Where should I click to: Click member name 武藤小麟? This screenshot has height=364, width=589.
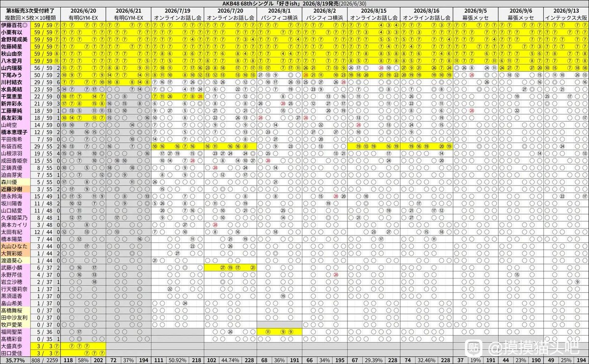[x=12, y=267]
